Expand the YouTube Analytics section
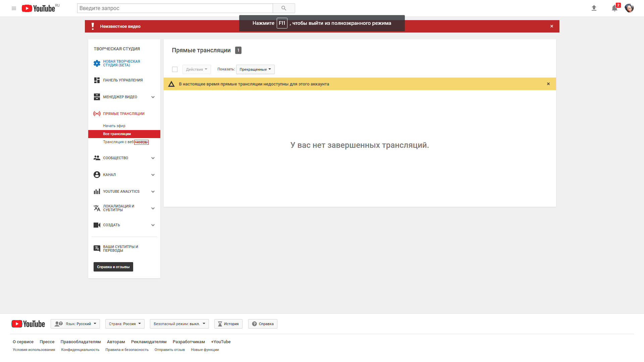Image resolution: width=644 pixels, height=362 pixels. click(x=153, y=191)
